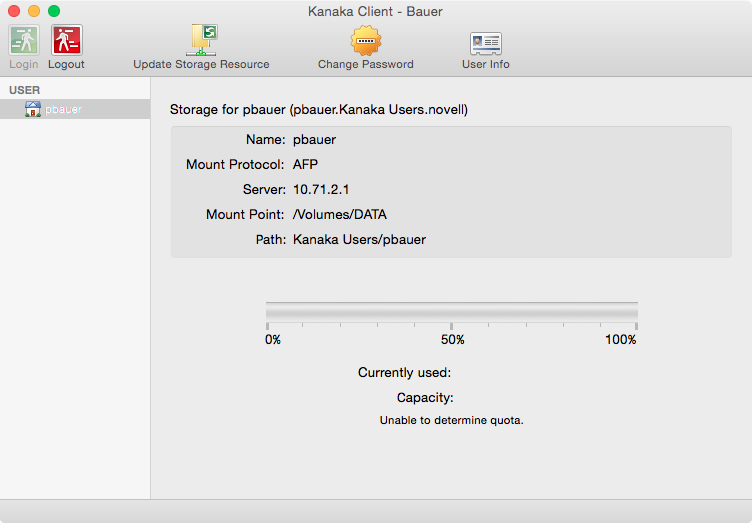752x523 pixels.
Task: Click the storage quota usage bar
Action: pyautogui.click(x=452, y=311)
